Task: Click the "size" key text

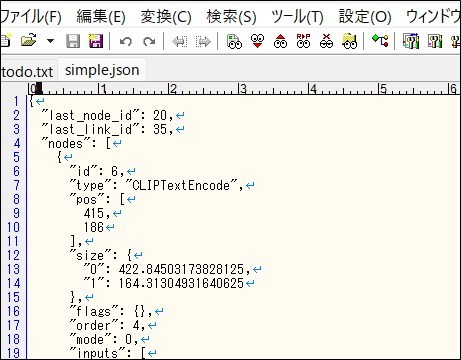Action: (90, 255)
